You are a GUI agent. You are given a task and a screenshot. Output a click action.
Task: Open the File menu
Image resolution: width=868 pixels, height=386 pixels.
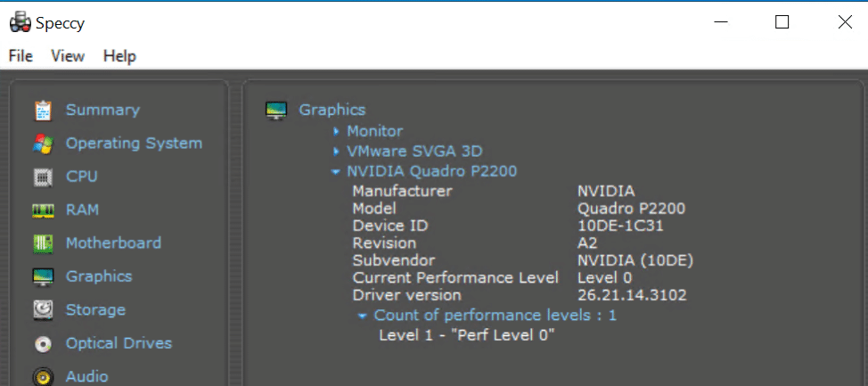pyautogui.click(x=20, y=56)
